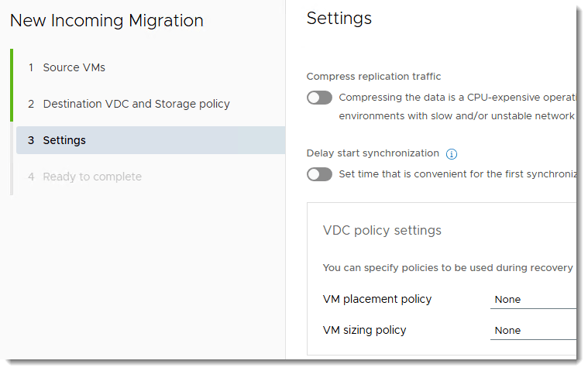Turn on the Delay start synchronization switch
This screenshot has height=371, width=588.
pyautogui.click(x=319, y=174)
